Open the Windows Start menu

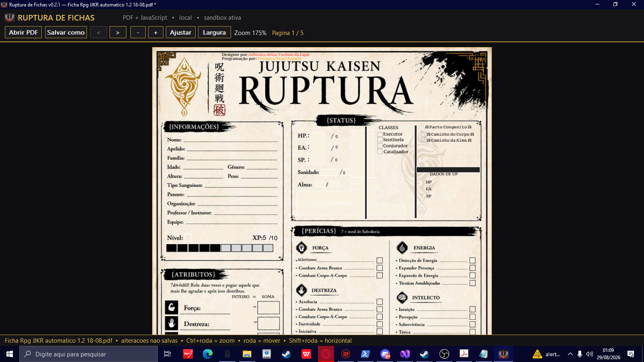pos(10,354)
